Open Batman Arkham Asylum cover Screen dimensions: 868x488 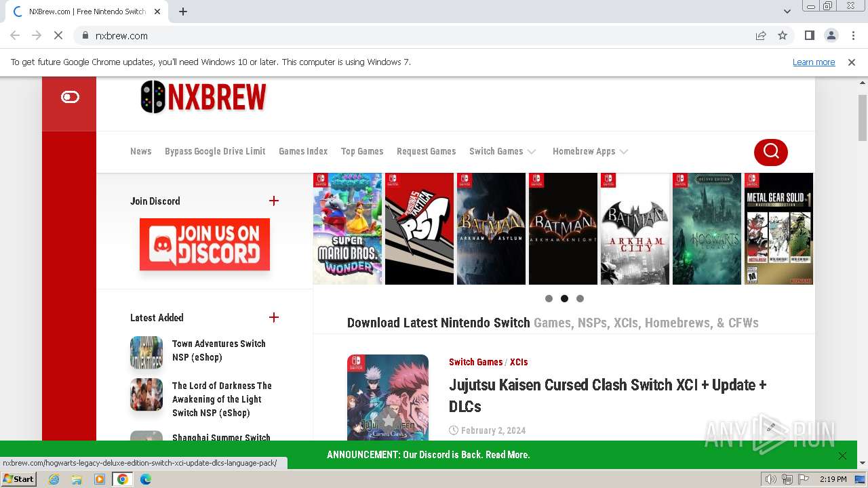pyautogui.click(x=491, y=228)
